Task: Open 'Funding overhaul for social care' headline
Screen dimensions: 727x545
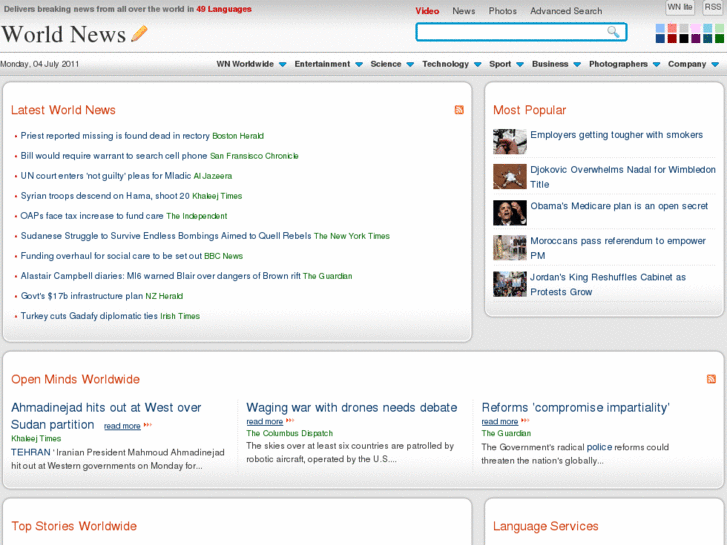Action: coord(111,256)
